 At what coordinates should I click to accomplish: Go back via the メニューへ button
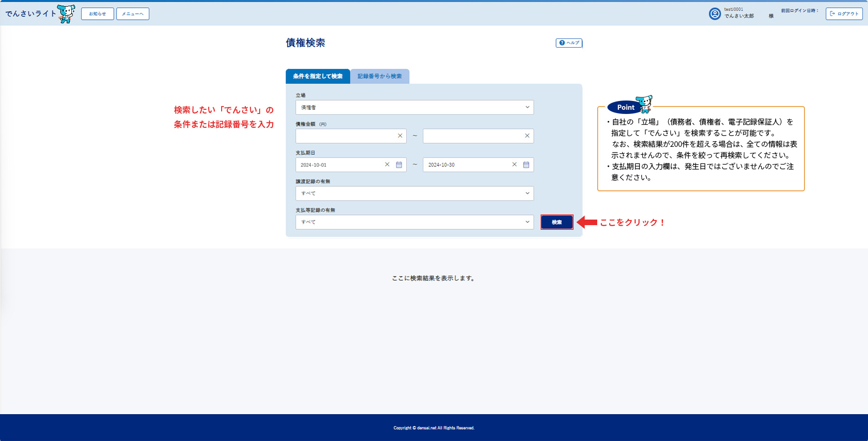[x=133, y=13]
